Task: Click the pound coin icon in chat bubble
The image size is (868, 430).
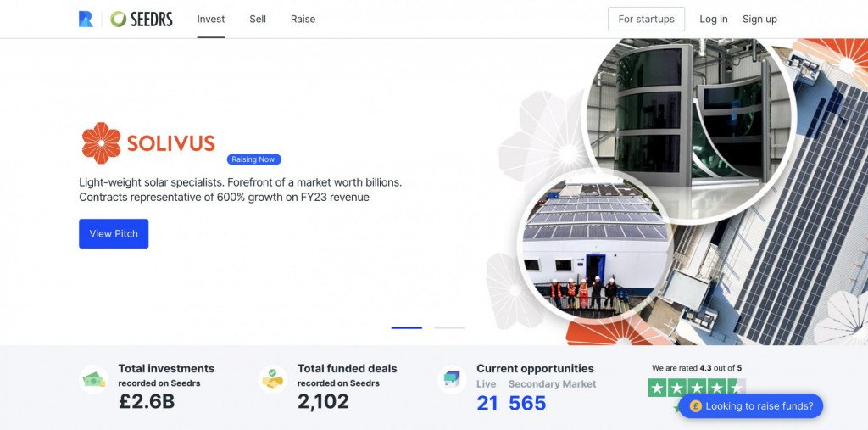Action: pos(696,406)
